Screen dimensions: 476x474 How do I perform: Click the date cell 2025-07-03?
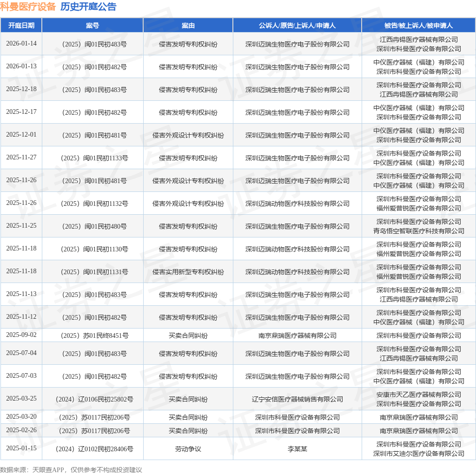click(21, 375)
